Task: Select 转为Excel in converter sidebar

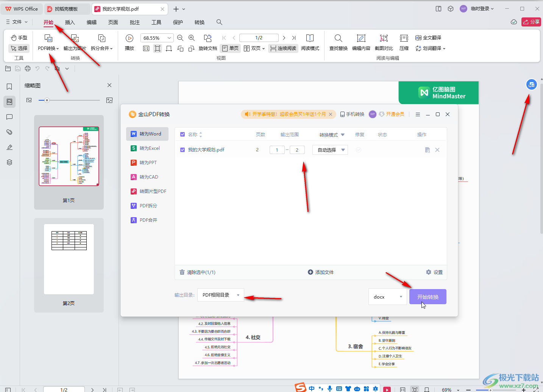Action: click(x=147, y=148)
